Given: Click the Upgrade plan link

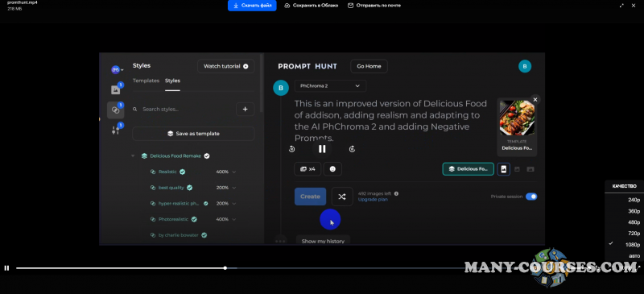Looking at the screenshot, I should click(373, 200).
